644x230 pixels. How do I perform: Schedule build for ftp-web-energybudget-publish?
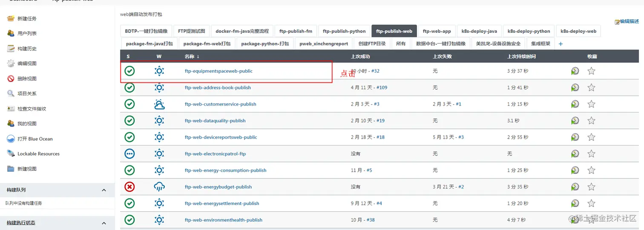(575, 187)
